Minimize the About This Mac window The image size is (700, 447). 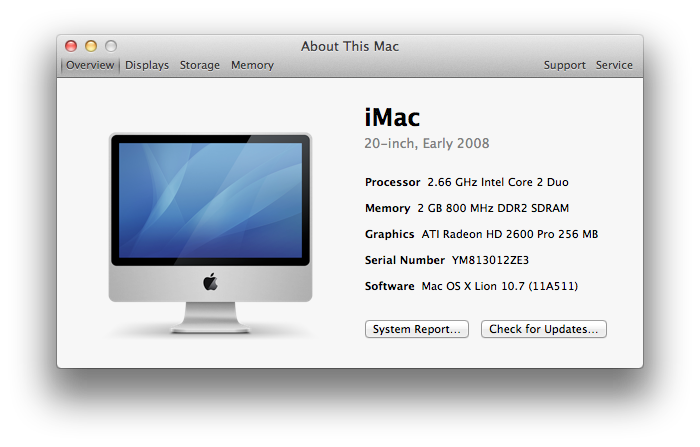(x=91, y=46)
